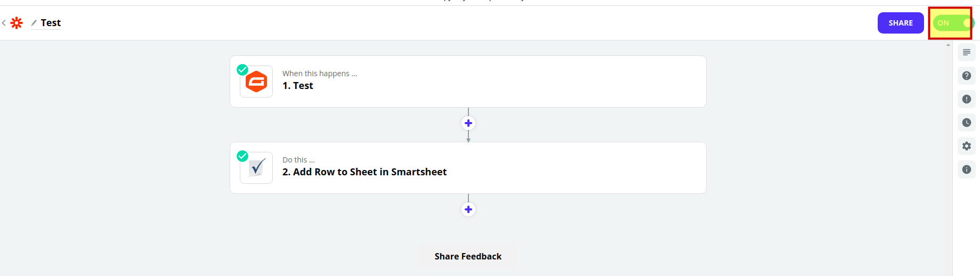The width and height of the screenshot is (980, 276).
Task: Add a step after Smartsheet action
Action: (468, 209)
